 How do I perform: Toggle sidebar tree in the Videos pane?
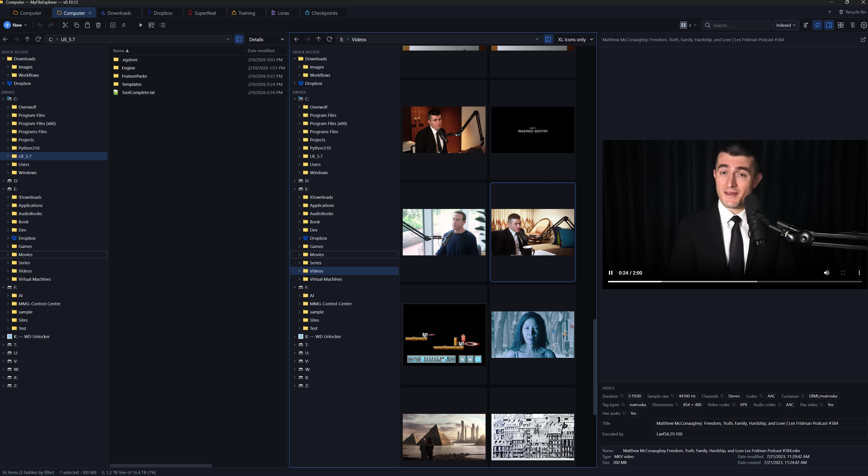click(x=548, y=39)
